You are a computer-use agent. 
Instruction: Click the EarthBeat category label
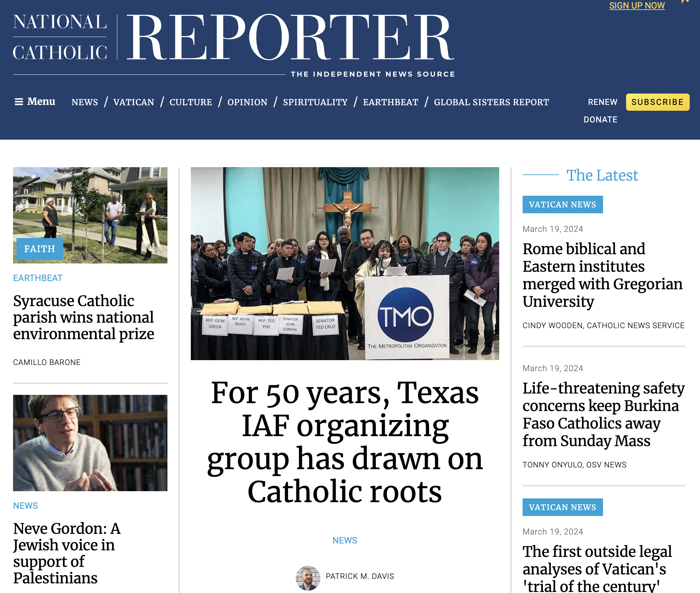[38, 278]
